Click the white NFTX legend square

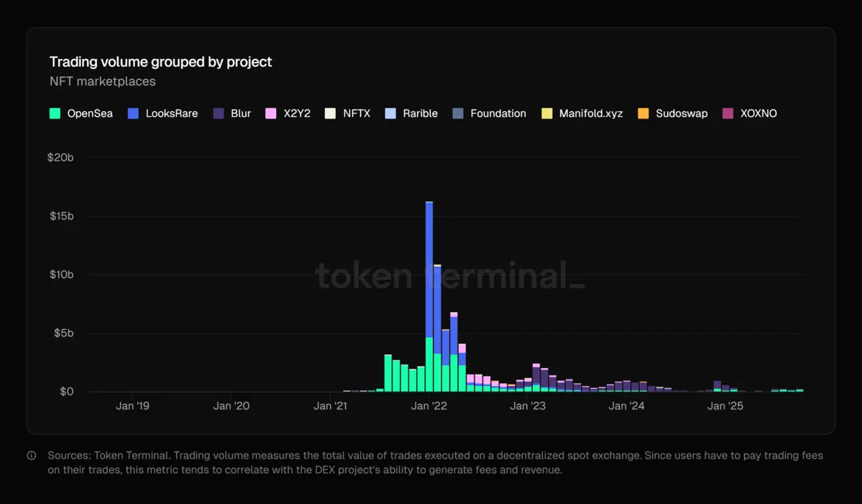click(331, 114)
